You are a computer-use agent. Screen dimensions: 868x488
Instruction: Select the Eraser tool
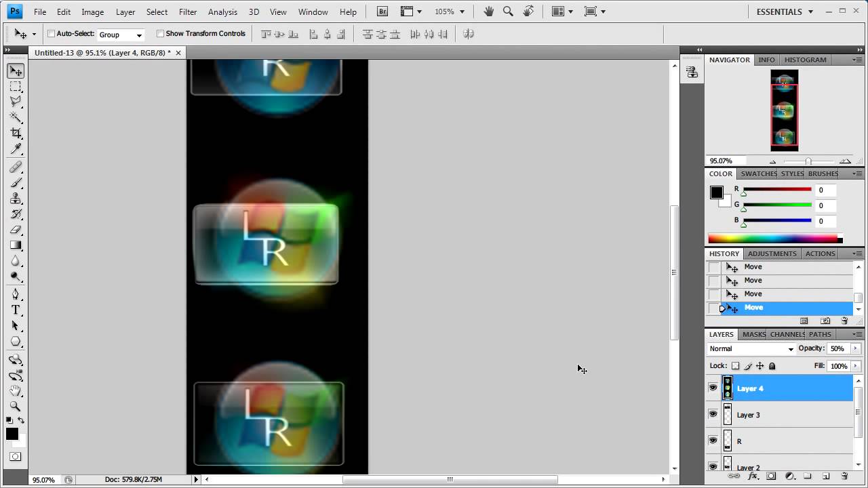pos(16,229)
